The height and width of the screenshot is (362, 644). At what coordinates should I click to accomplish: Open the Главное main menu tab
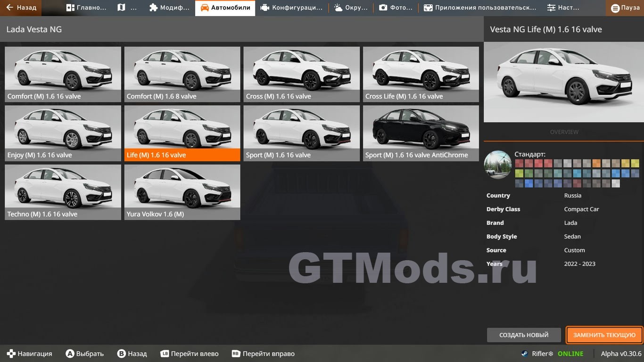tap(86, 8)
